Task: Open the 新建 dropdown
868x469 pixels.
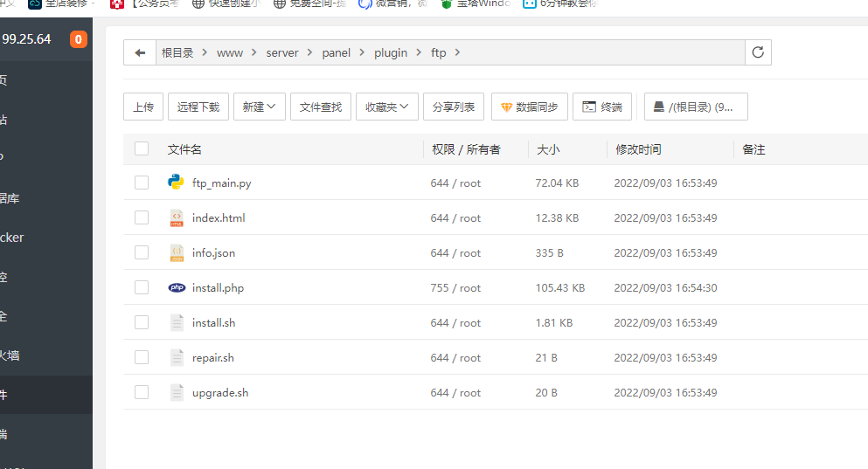Action: tap(259, 107)
